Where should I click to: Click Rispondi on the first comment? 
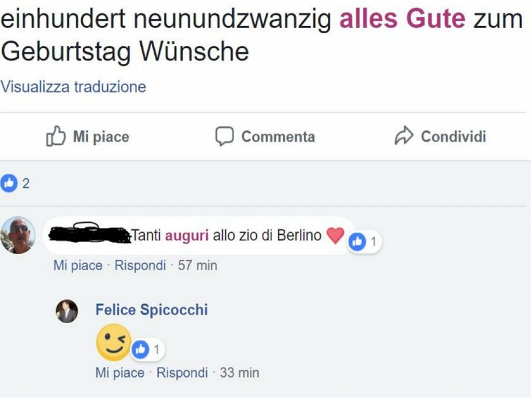142,265
